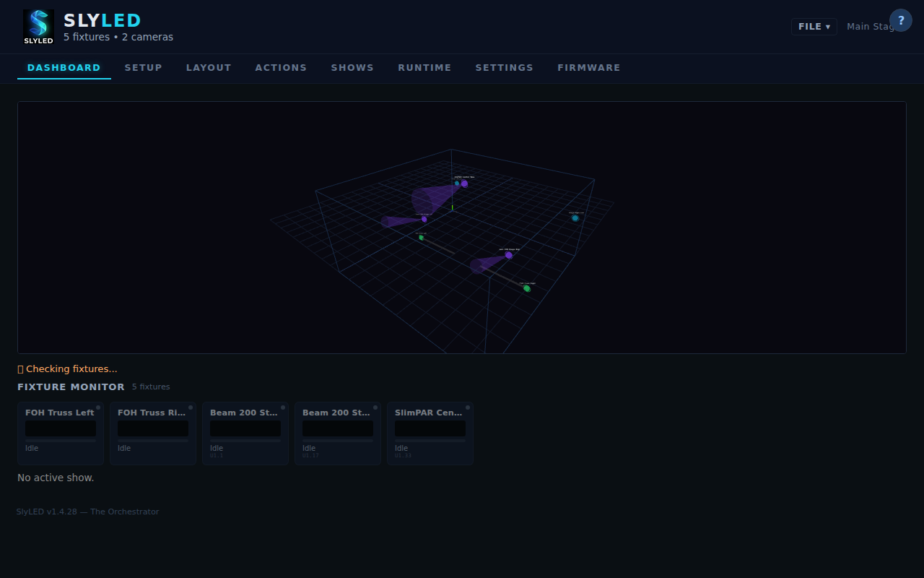Switch to the Runtime tab
Screen dimensions: 924x578
click(424, 68)
